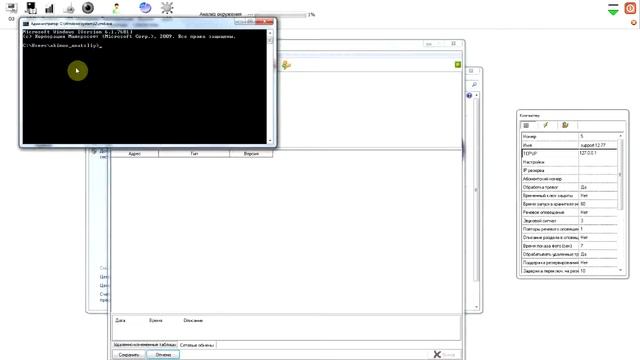Select the Имя property value field
Viewport: 640px width, 360px height.
598,145
